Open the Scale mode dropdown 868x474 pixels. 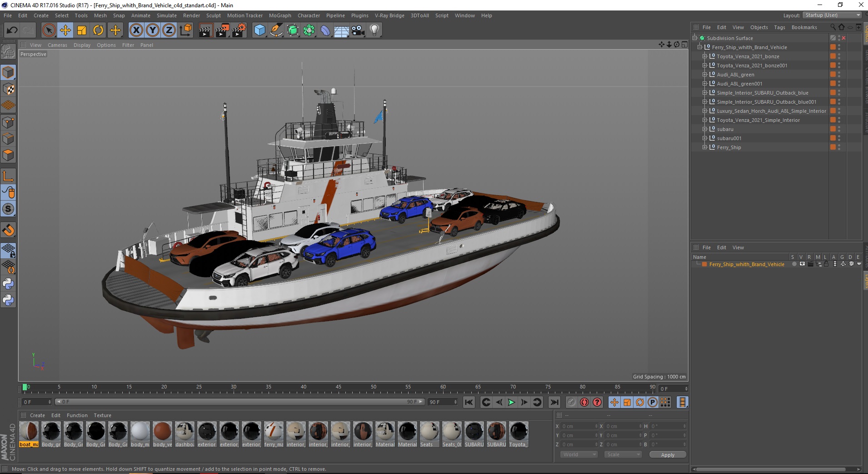click(x=622, y=454)
